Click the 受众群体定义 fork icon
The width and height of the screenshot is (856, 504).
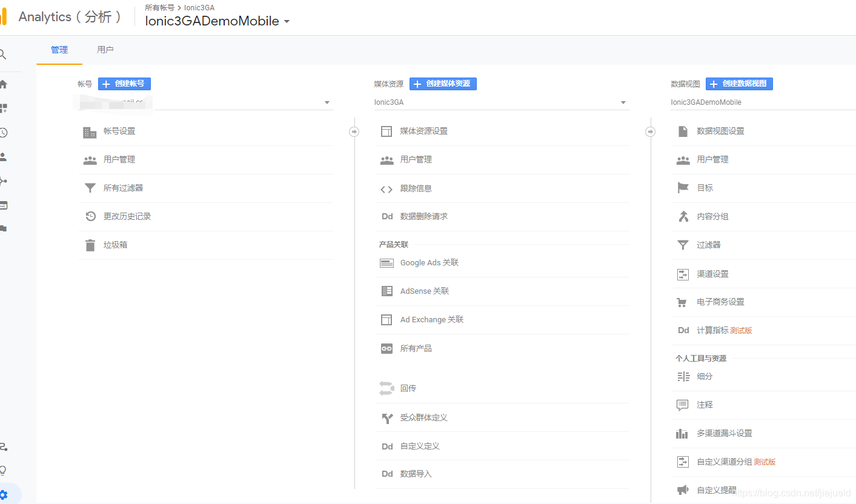click(x=387, y=418)
